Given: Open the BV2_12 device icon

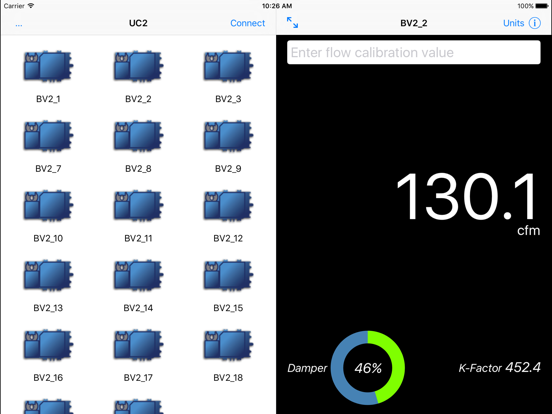Looking at the screenshot, I should pos(228,206).
